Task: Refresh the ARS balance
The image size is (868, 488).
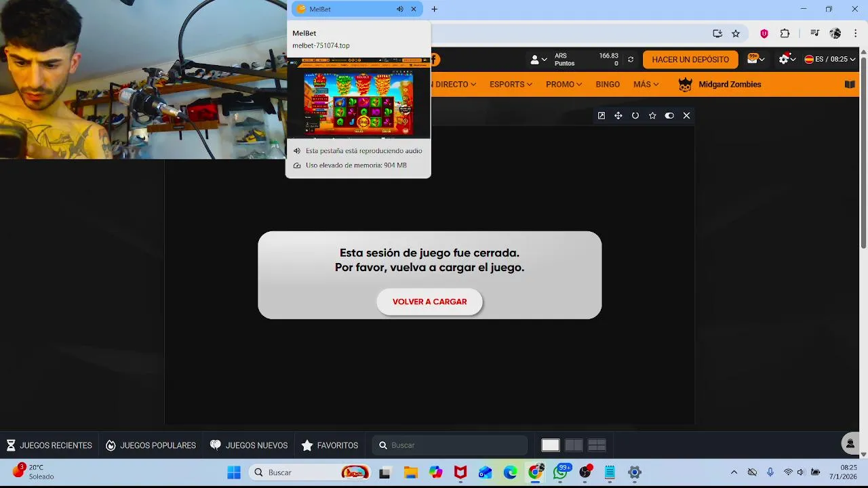Action: [x=631, y=60]
